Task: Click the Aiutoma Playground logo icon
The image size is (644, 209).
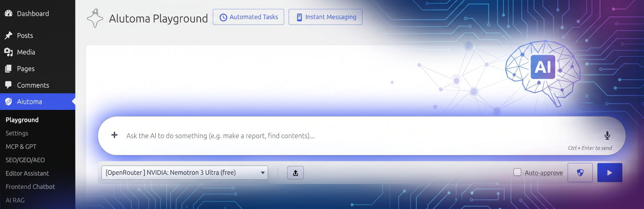Action: 95,18
